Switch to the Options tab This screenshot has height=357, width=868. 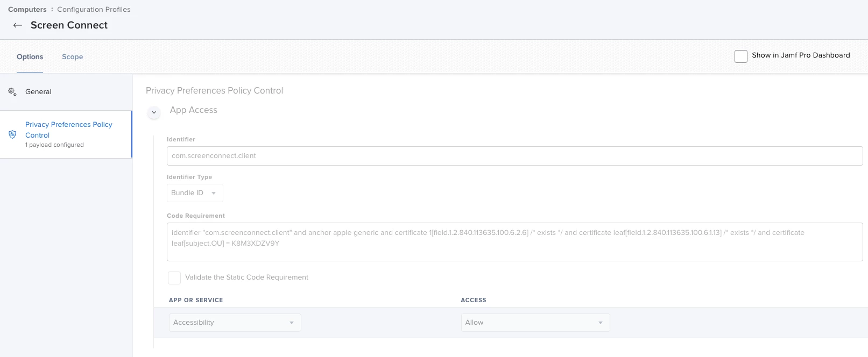pyautogui.click(x=30, y=57)
